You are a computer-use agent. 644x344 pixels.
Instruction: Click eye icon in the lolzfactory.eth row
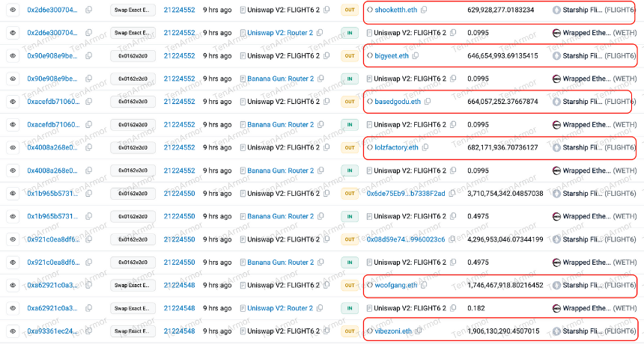pos(13,147)
